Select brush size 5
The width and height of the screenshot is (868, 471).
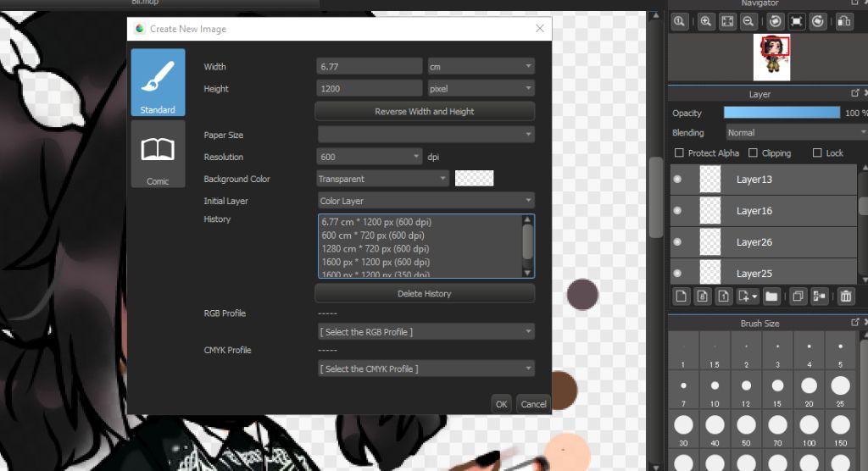[840, 352]
